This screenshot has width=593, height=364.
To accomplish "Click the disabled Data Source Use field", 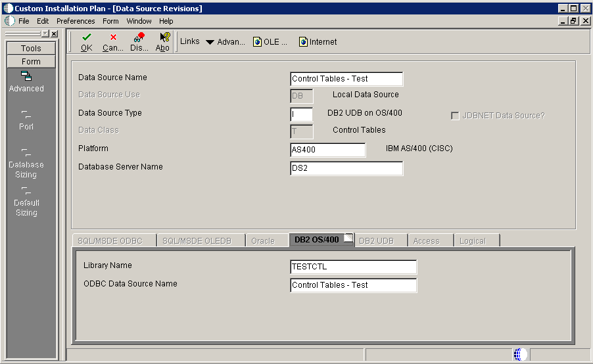I will pos(301,96).
